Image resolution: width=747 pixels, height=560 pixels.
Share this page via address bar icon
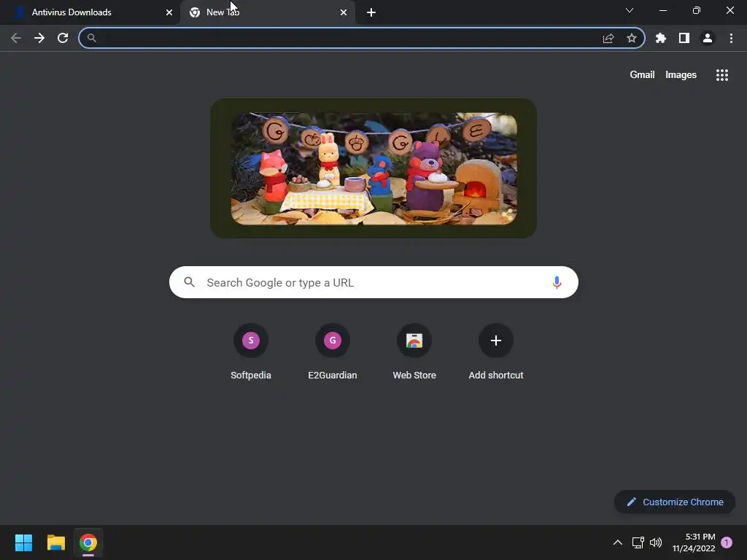[x=608, y=38]
